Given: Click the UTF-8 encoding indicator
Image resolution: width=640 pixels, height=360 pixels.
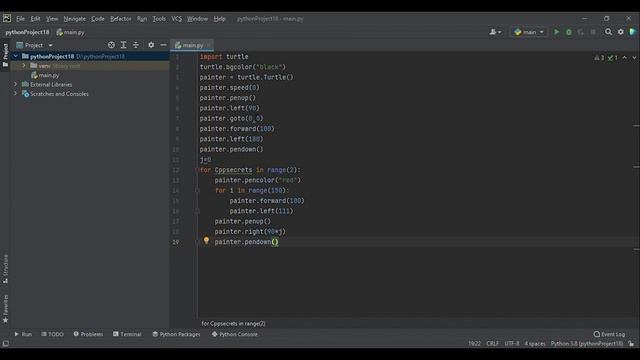Looking at the screenshot, I should click(512, 343).
